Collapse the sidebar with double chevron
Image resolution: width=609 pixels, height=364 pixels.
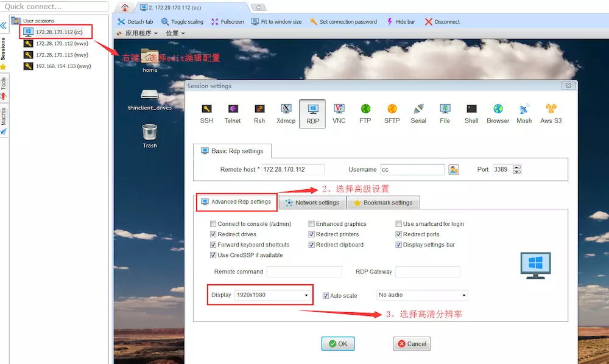tap(4, 26)
